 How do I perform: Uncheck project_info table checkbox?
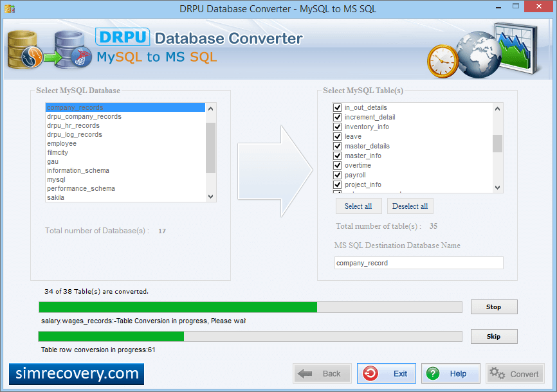338,184
